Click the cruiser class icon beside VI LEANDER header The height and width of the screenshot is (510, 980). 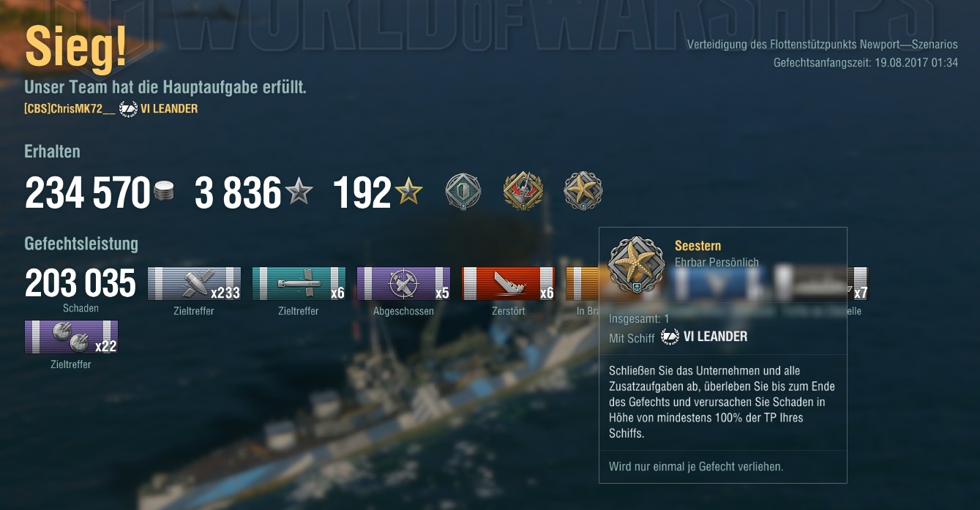click(128, 109)
